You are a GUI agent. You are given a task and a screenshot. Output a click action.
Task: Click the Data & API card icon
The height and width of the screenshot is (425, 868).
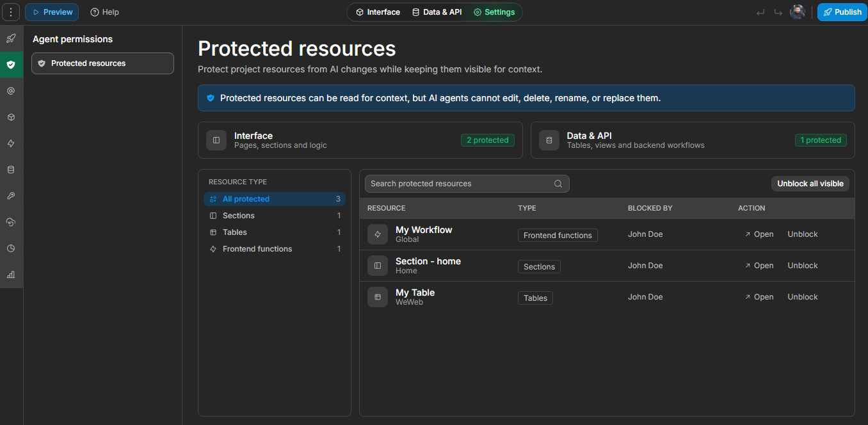tap(549, 140)
